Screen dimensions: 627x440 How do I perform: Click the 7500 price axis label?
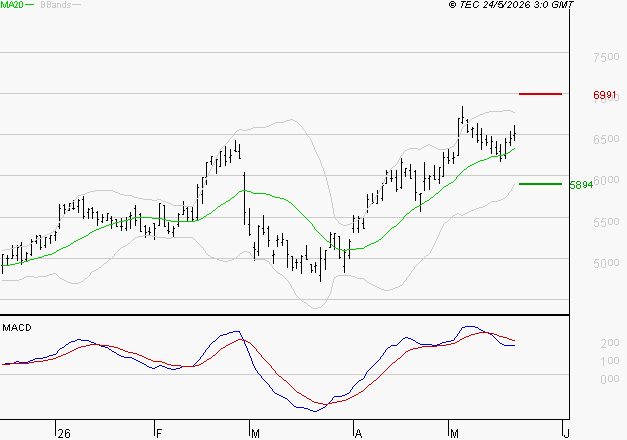tap(606, 57)
